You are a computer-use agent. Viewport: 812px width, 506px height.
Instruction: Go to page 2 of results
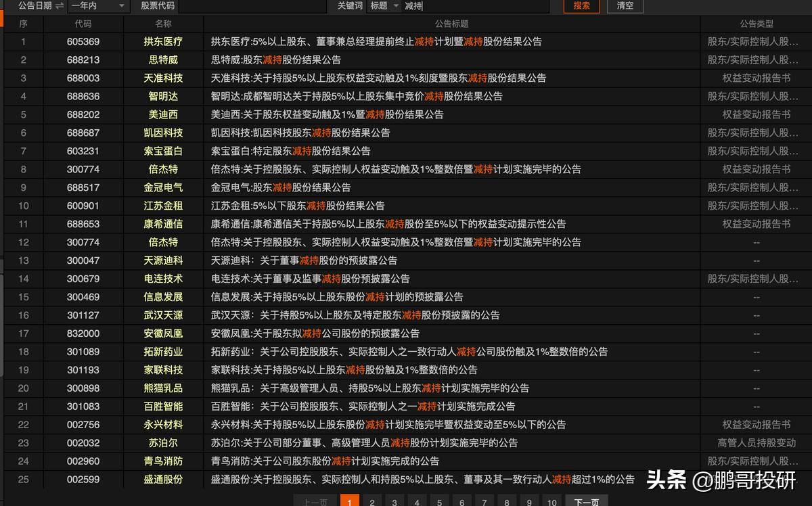click(x=371, y=502)
